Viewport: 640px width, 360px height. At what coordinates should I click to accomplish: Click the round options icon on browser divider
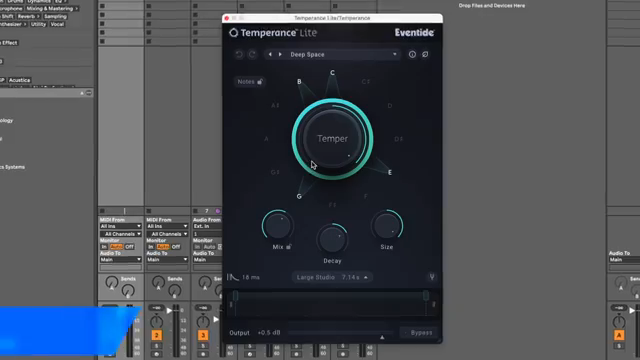[x=89, y=93]
